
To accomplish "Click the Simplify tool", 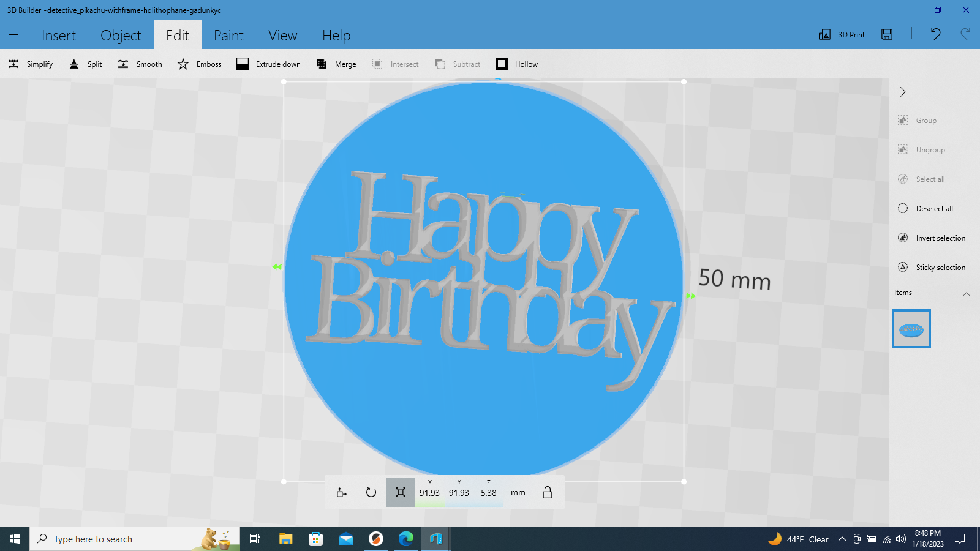I will (x=31, y=64).
